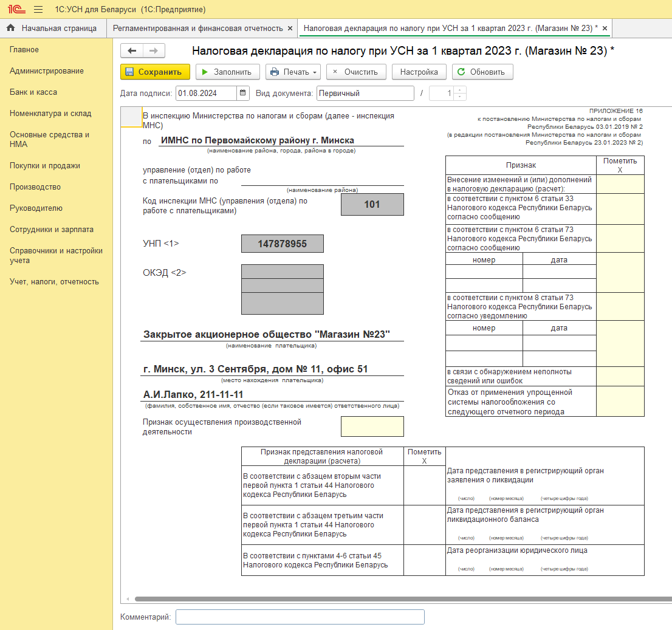Close the Налоговая декларация tab
Viewport: 672px width, 630px height.
pyautogui.click(x=605, y=29)
